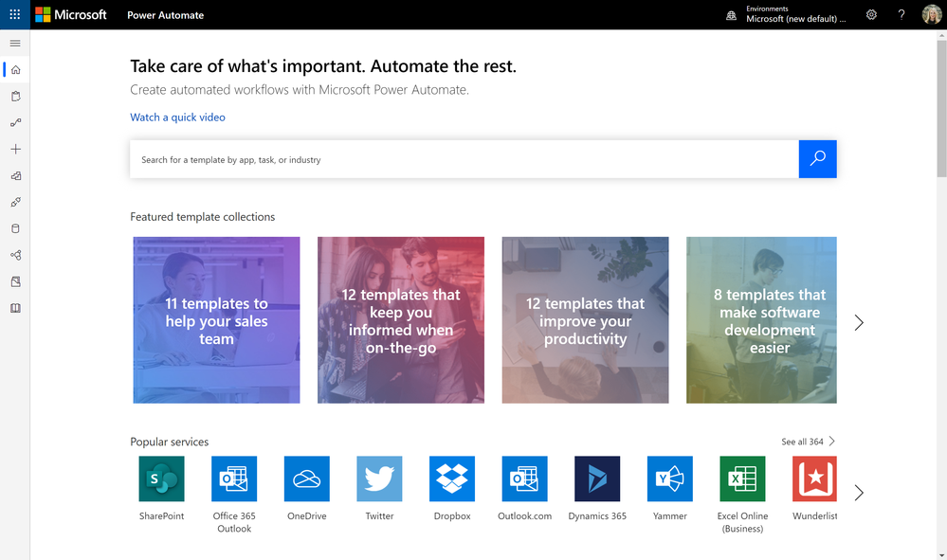Focus the template search field
947x560 pixels.
coord(464,159)
